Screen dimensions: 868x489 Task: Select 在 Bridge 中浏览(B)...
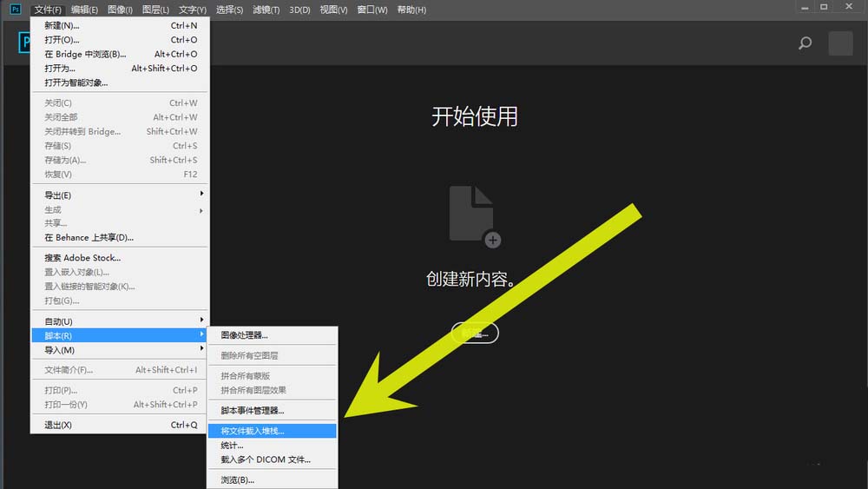(x=120, y=54)
